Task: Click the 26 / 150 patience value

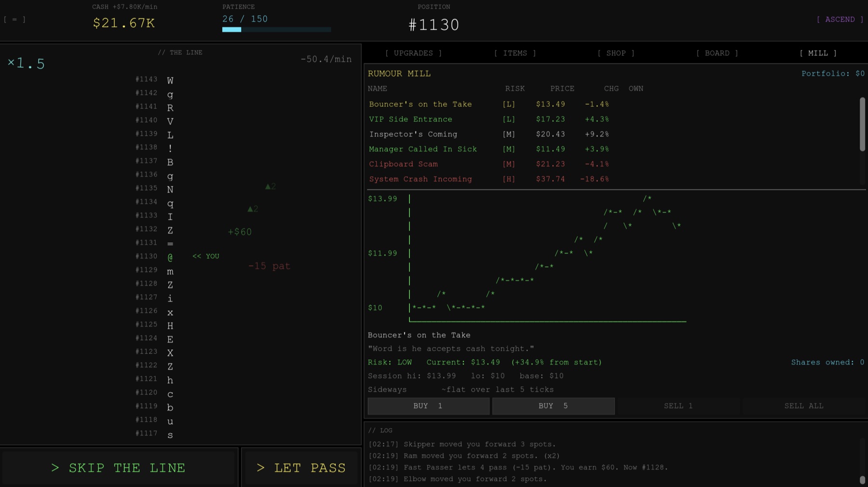Action: 245,19
